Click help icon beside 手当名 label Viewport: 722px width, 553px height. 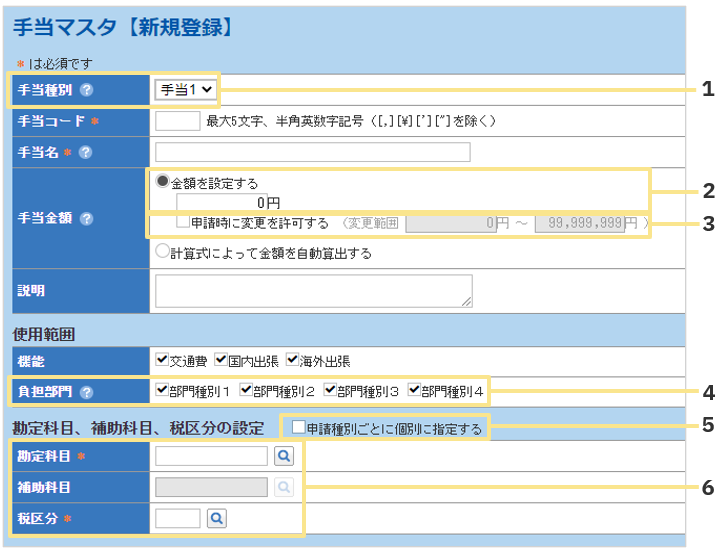[x=86, y=152]
